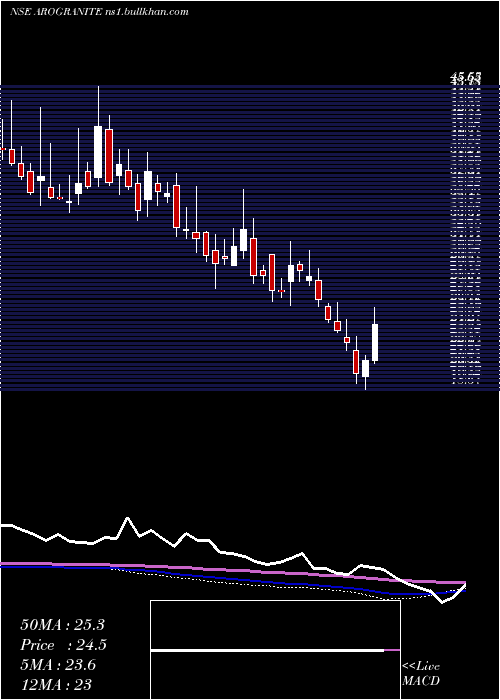This screenshot has height=700, width=500.
Task: Click the 50MA : 25.3 label
Action: pyautogui.click(x=62, y=625)
